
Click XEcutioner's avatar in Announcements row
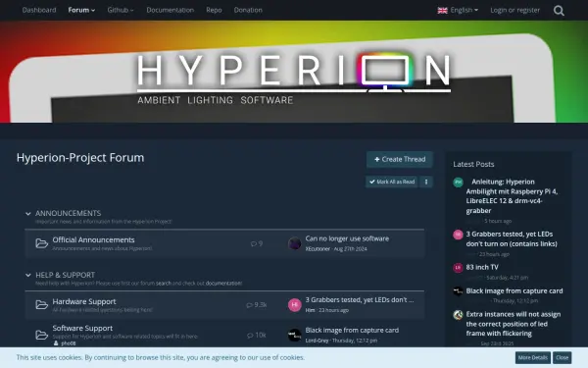tap(294, 243)
